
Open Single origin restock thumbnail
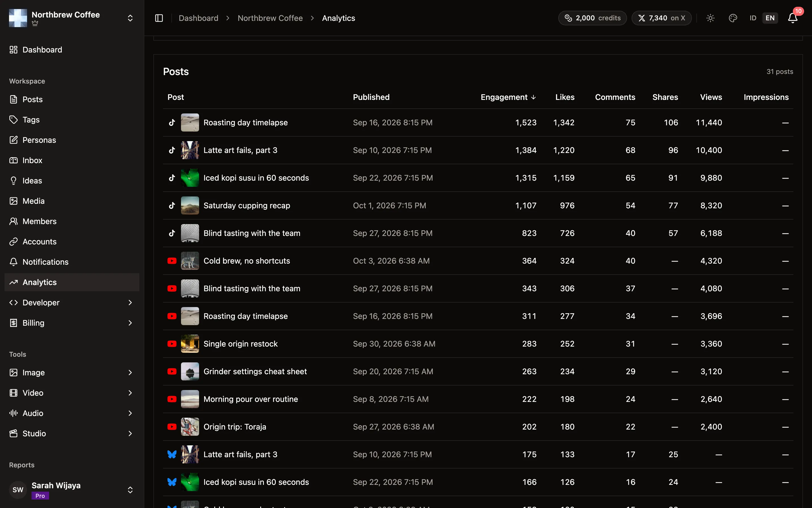[x=190, y=344]
